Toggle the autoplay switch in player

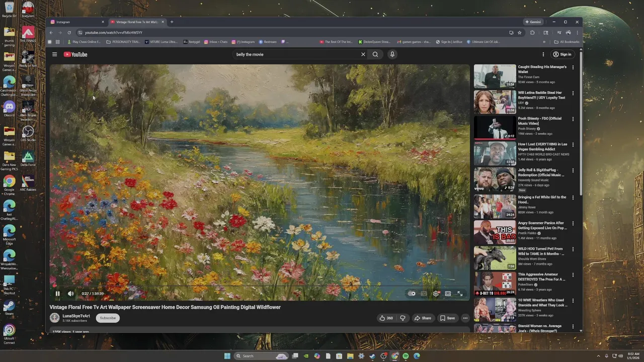click(x=412, y=294)
